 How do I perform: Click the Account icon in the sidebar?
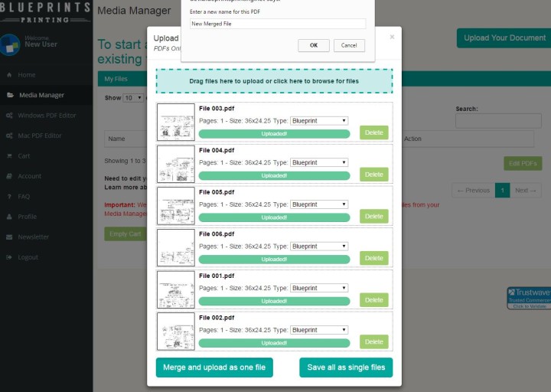(x=9, y=176)
